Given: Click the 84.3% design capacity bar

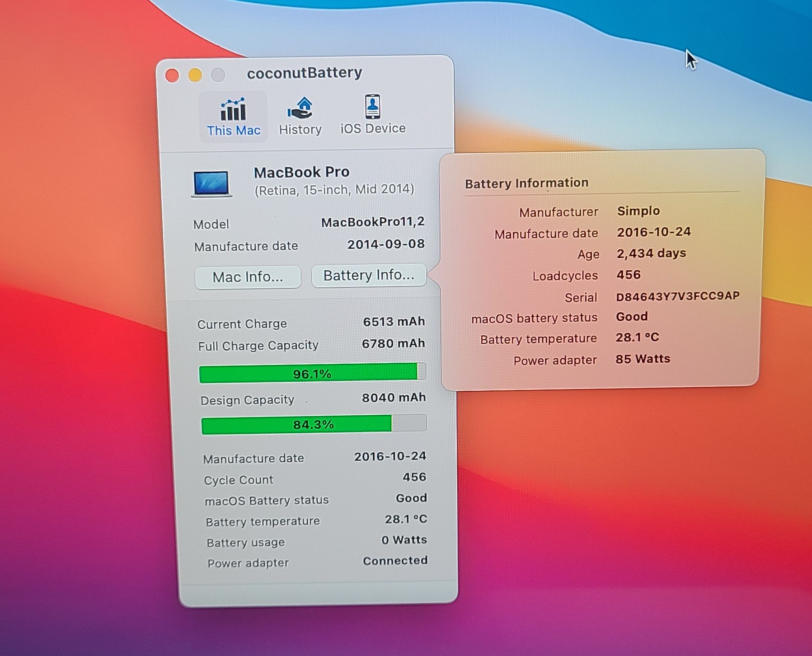Looking at the screenshot, I should [x=314, y=424].
